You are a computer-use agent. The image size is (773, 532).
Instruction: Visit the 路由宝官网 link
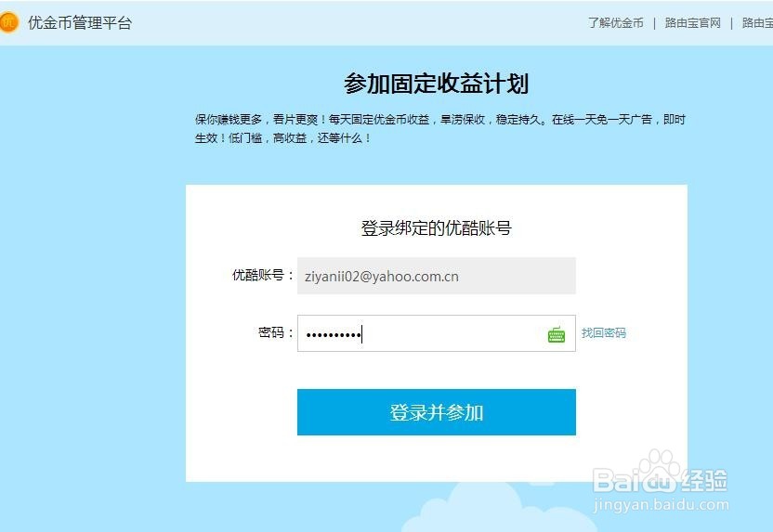[x=693, y=22]
